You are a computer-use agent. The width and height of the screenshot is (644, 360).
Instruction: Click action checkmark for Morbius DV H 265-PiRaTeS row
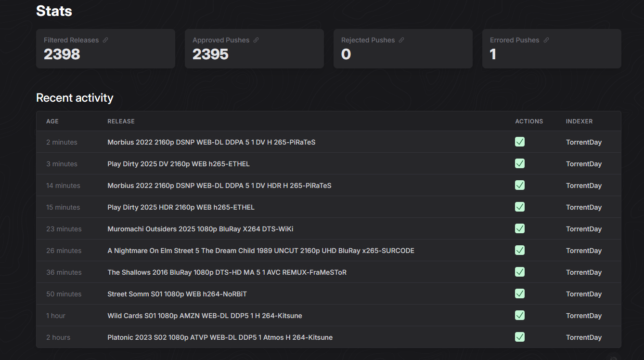pyautogui.click(x=520, y=142)
